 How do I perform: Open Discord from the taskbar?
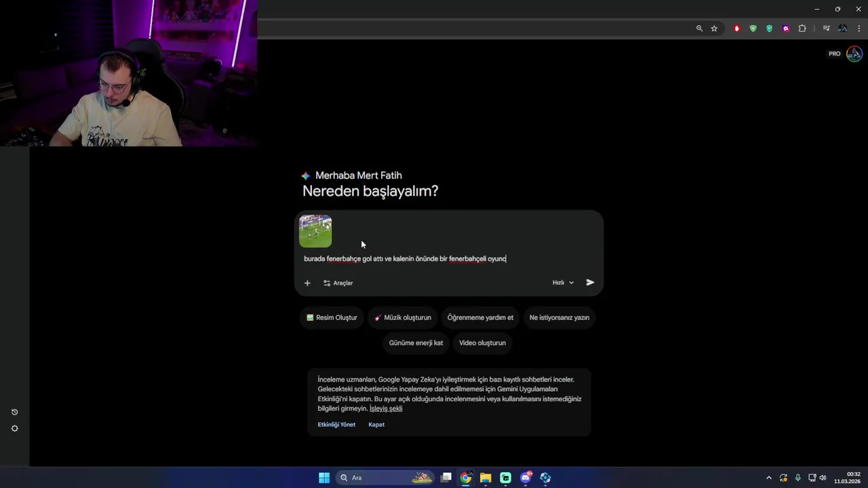[526, 478]
